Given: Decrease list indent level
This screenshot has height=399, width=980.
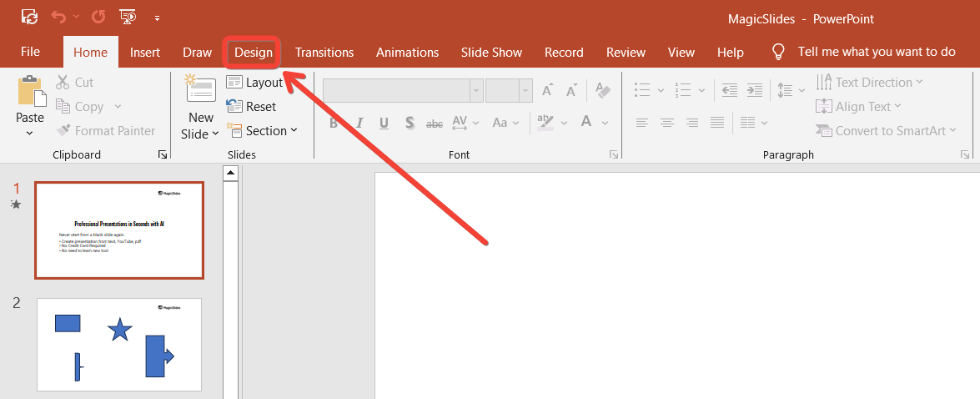Looking at the screenshot, I should (x=730, y=90).
